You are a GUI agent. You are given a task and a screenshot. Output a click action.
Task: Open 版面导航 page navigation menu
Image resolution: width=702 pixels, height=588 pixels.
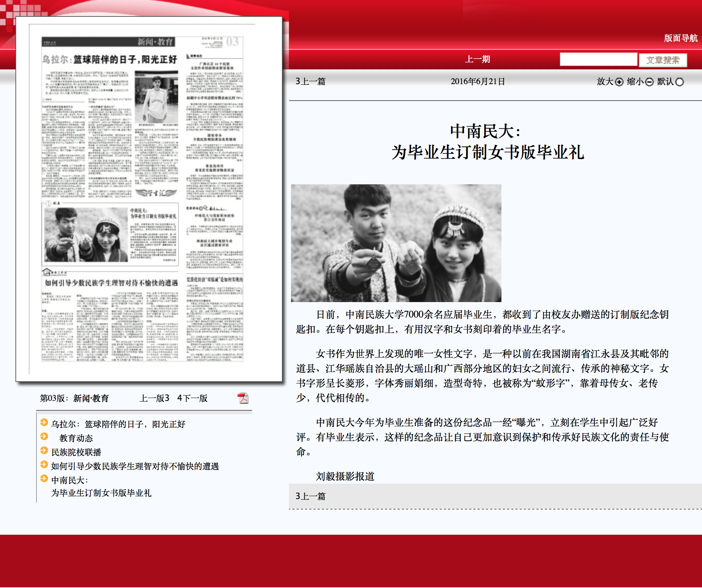click(680, 38)
